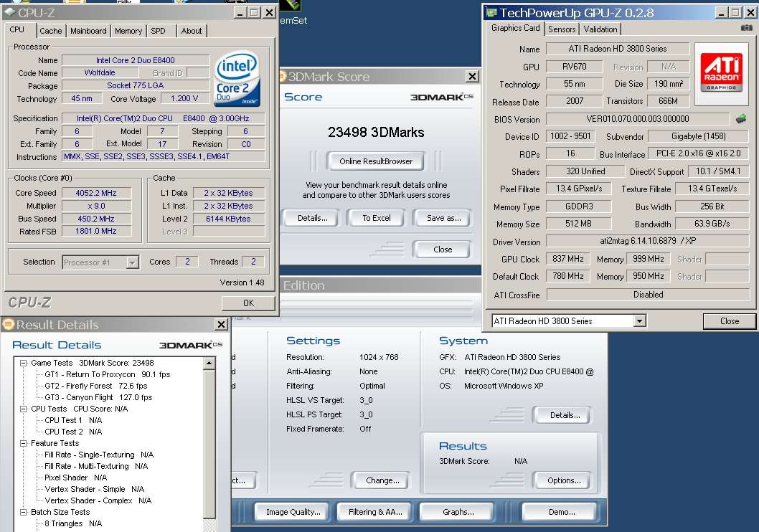
Task: Click the Bus Speed 450.2 MHz value
Action: coord(96,219)
